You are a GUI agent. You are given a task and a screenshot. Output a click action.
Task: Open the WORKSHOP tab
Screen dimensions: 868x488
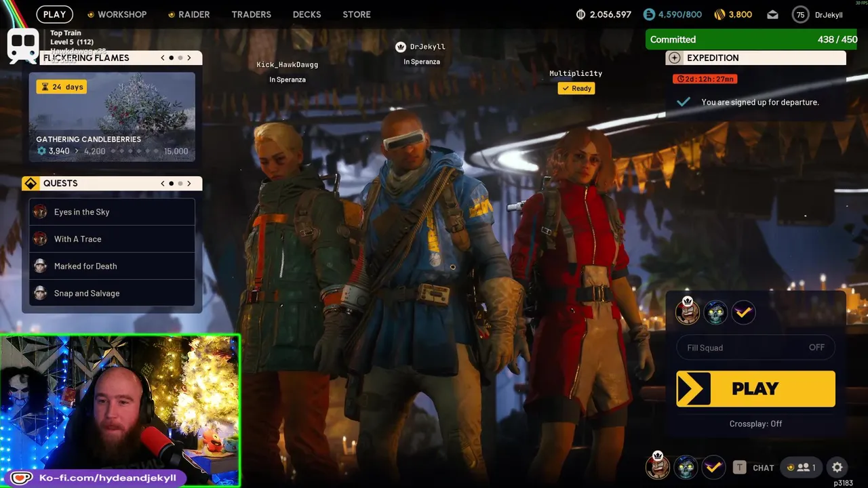pos(117,14)
